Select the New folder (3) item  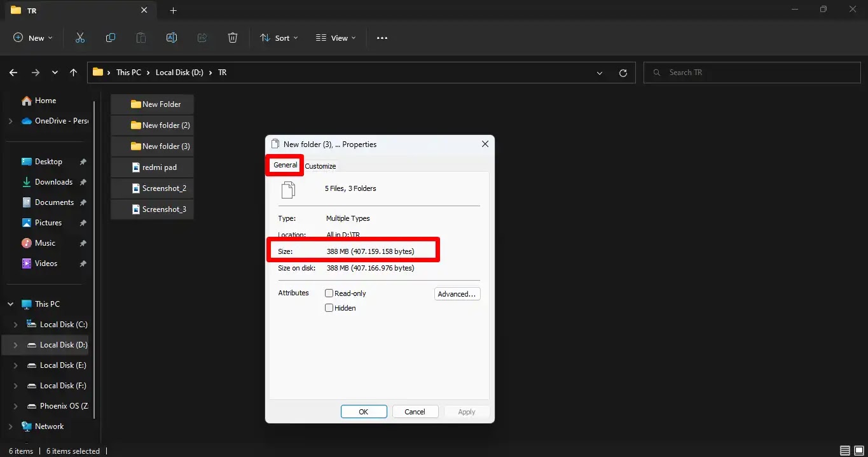coord(153,146)
